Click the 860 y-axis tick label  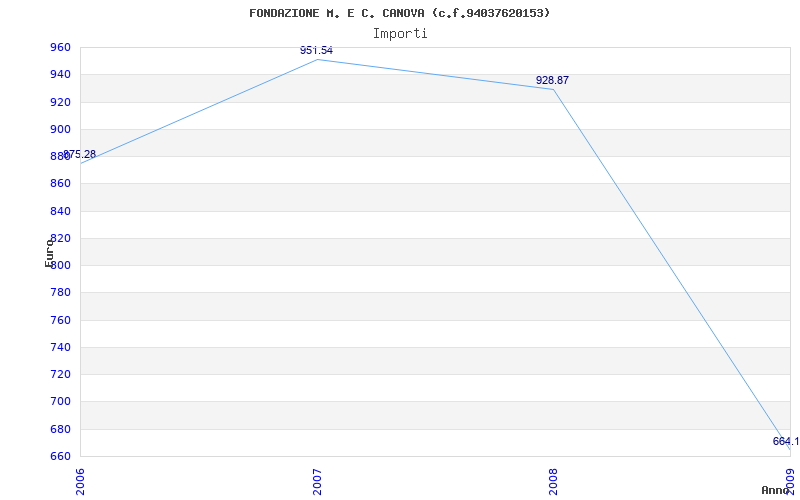(60, 184)
